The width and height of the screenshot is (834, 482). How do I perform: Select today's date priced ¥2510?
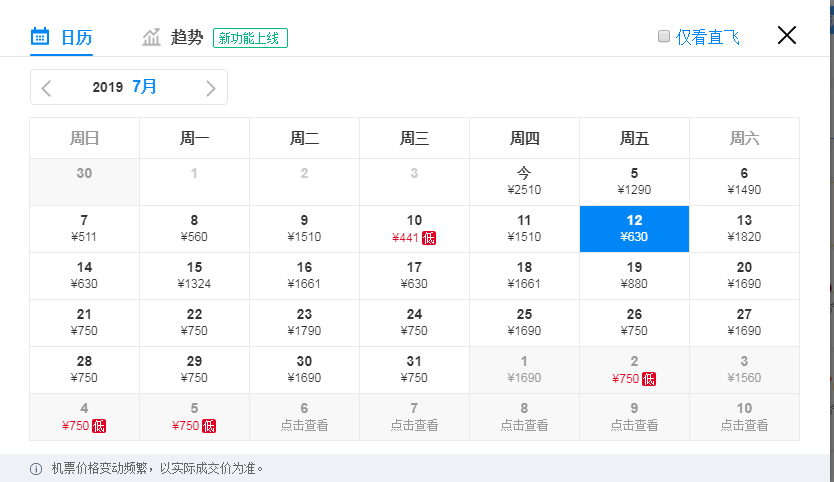click(524, 181)
